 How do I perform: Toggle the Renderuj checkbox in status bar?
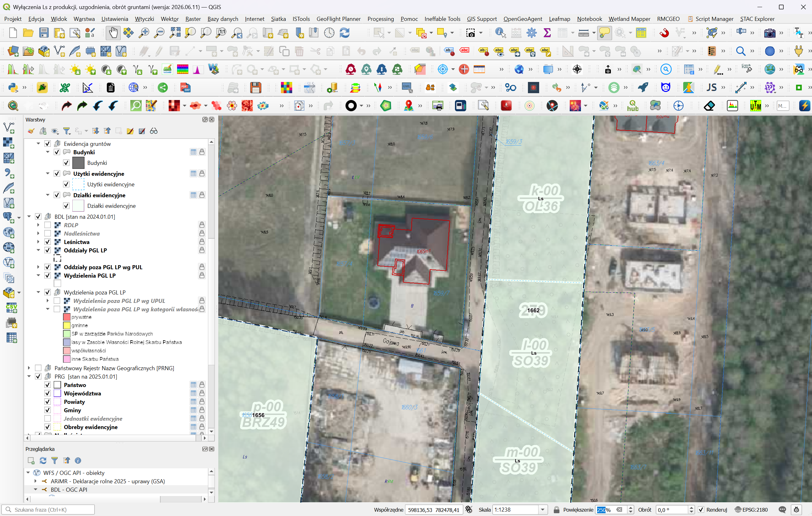point(701,509)
